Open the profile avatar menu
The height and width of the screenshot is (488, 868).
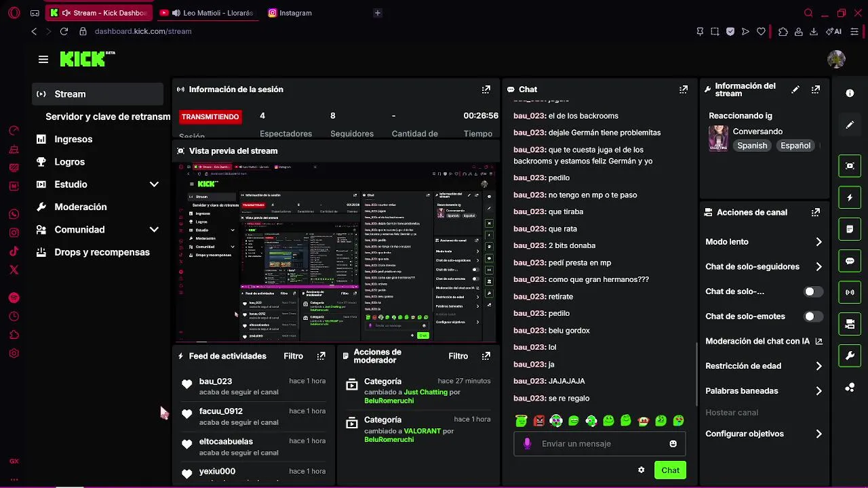[x=836, y=59]
